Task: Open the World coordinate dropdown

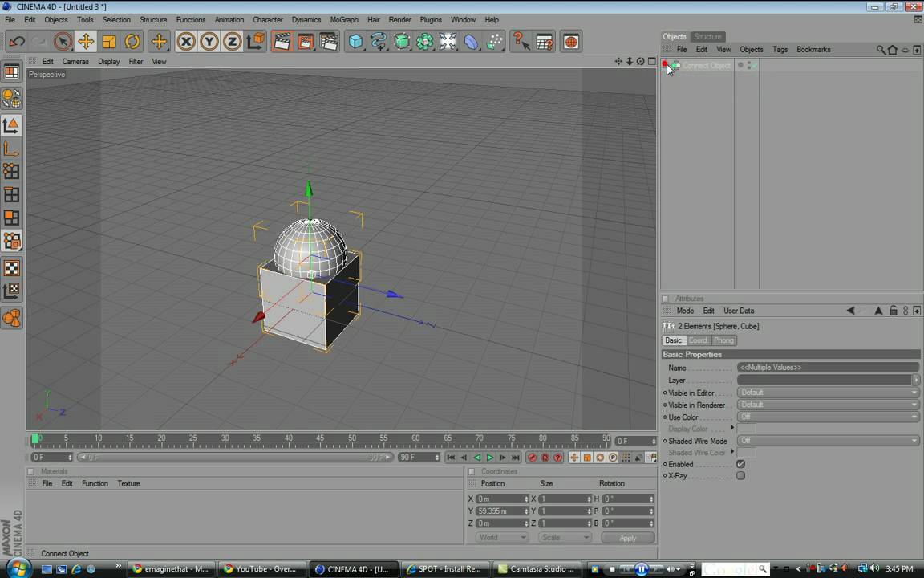Action: coord(501,537)
